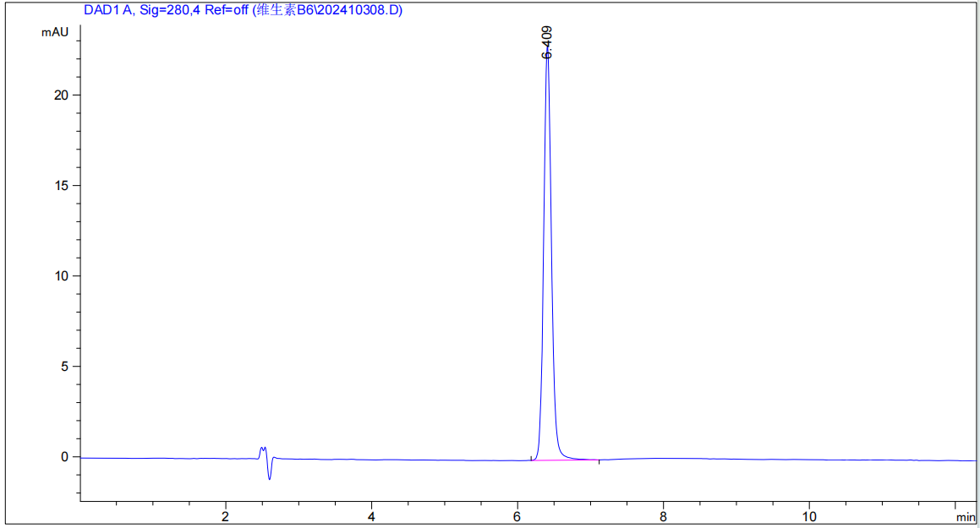Click the min x-axis unit label
Viewport: 980px width, 528px height.
point(965,517)
